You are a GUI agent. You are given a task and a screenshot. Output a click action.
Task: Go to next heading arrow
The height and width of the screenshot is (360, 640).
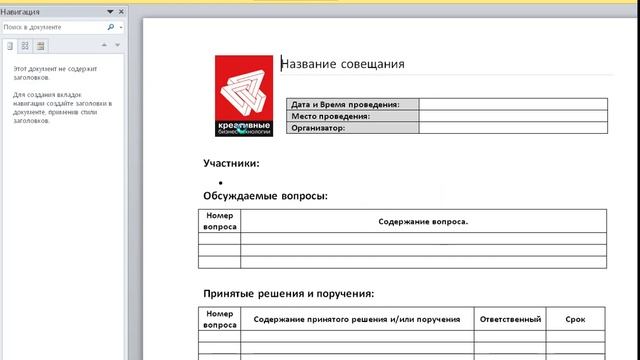coord(118,45)
